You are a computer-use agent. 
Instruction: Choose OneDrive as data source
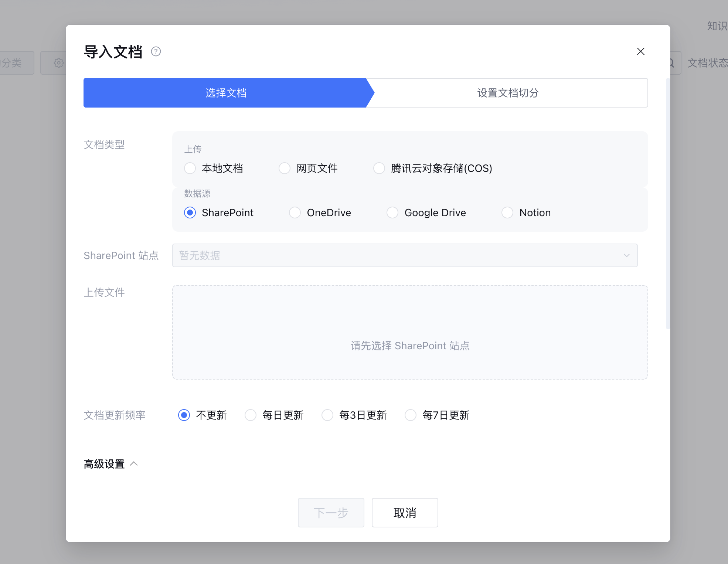(x=295, y=213)
